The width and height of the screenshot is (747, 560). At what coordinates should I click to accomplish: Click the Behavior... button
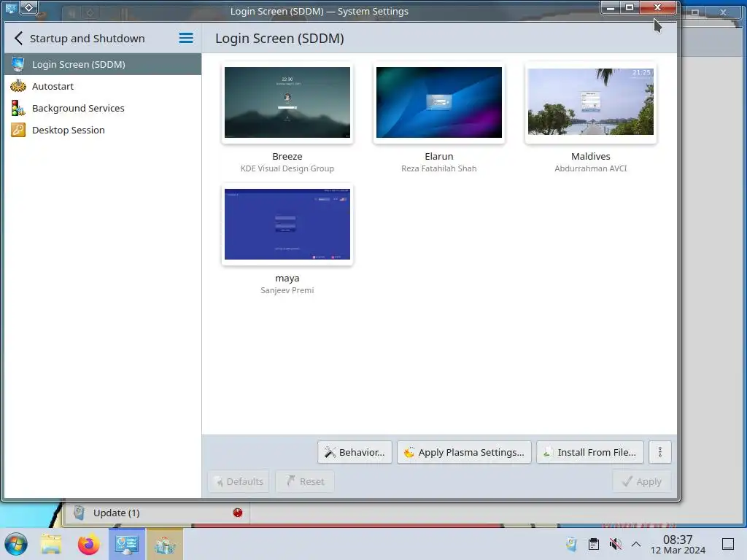tap(355, 452)
